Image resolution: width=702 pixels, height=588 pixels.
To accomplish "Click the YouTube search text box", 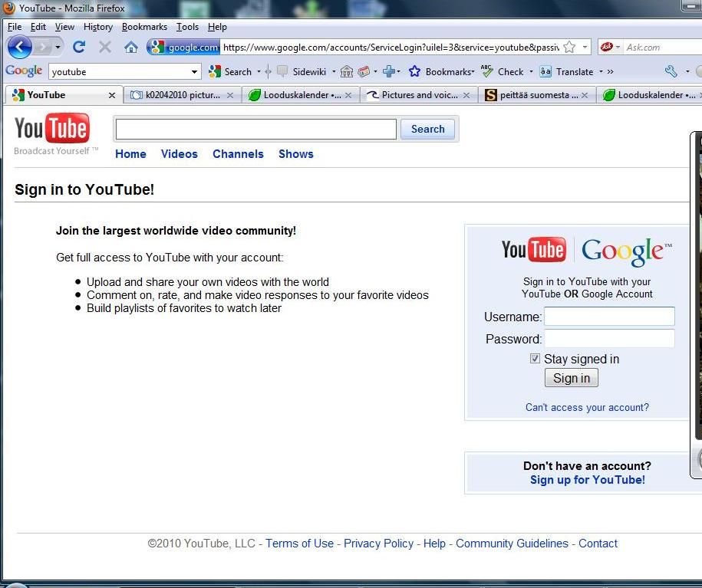I will point(255,130).
